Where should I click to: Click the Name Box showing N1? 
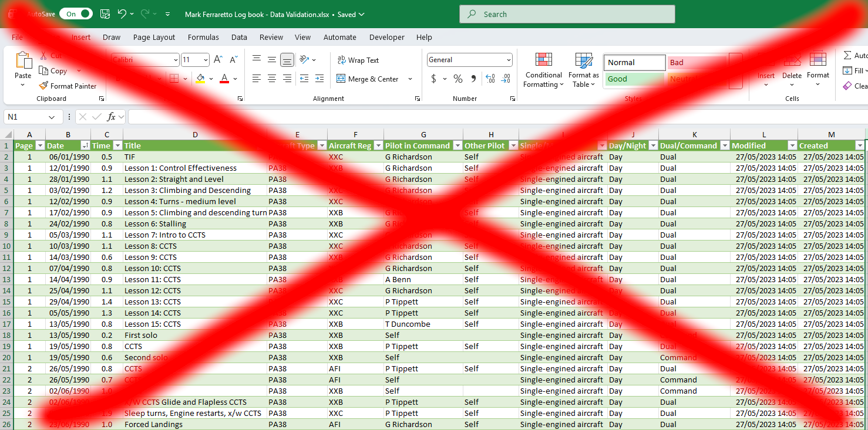(x=28, y=117)
